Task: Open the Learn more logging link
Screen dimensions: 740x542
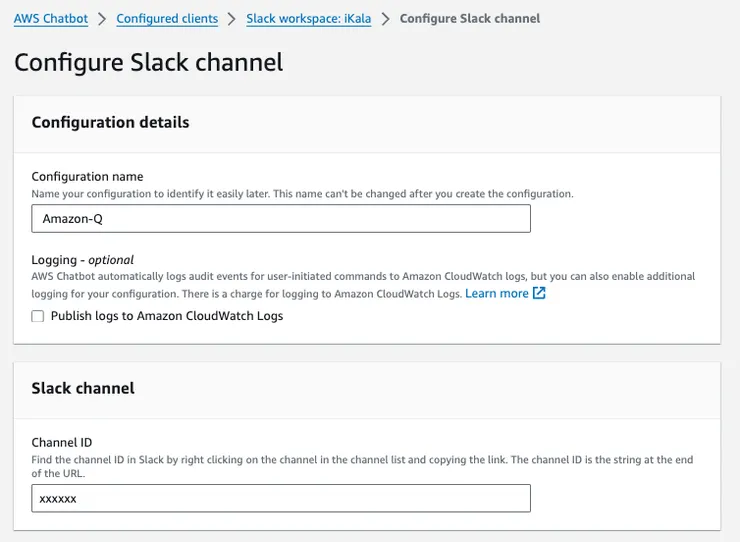Action: [x=496, y=294]
